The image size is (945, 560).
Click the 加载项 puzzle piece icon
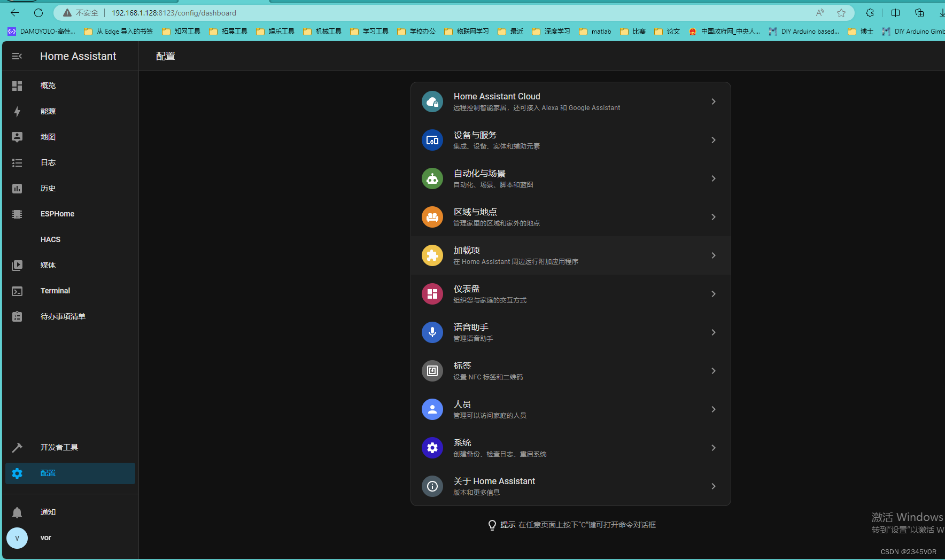tap(432, 255)
